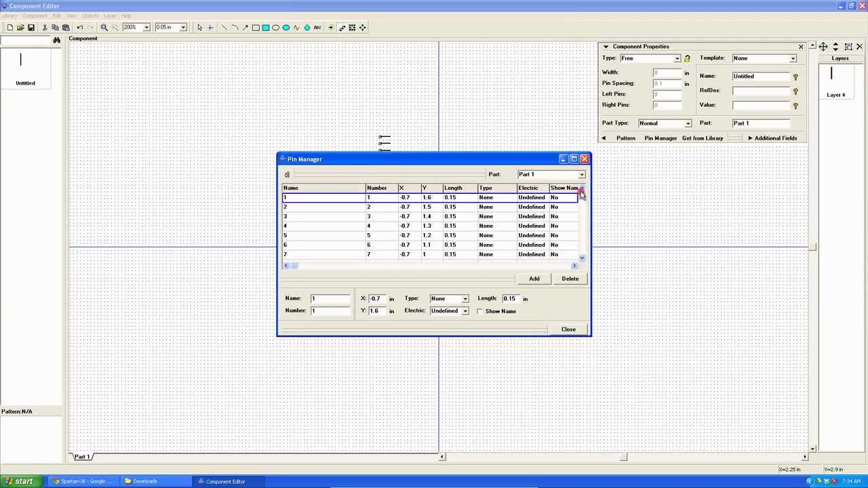Screen dimensions: 868x488
Task: Click the canvas horizontal scrollbar thumb
Action: [x=623, y=457]
